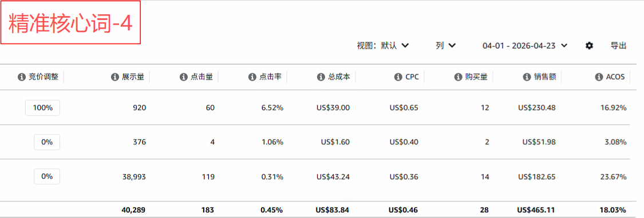Click info icon beside CPC header
The width and height of the screenshot is (644, 218).
point(398,77)
